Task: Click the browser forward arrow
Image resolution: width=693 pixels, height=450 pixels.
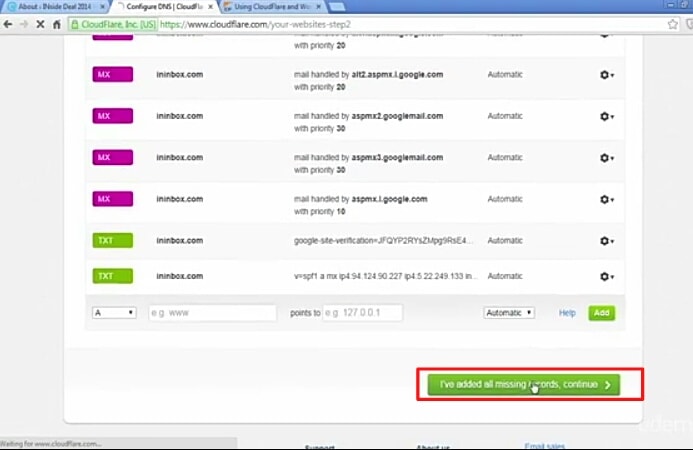Action: pos(24,24)
